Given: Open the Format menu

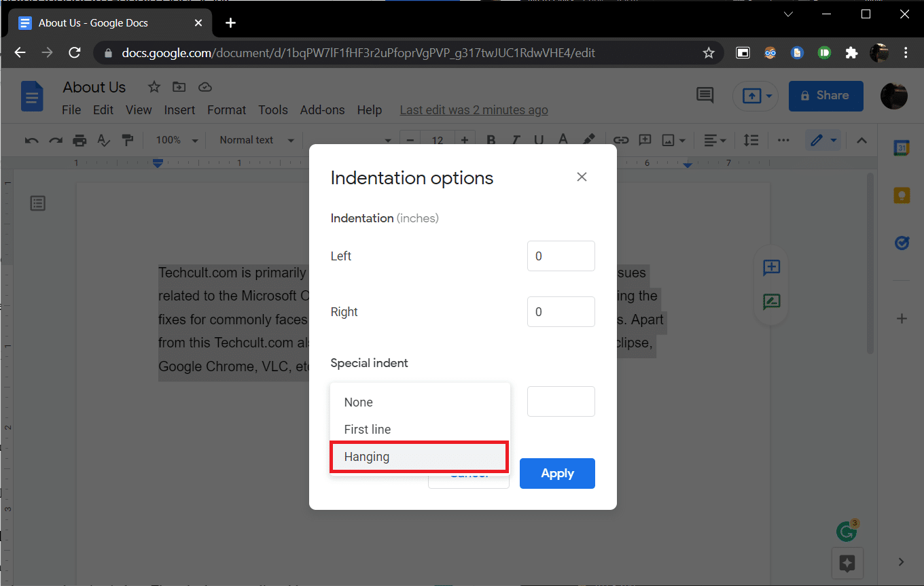Looking at the screenshot, I should tap(226, 110).
